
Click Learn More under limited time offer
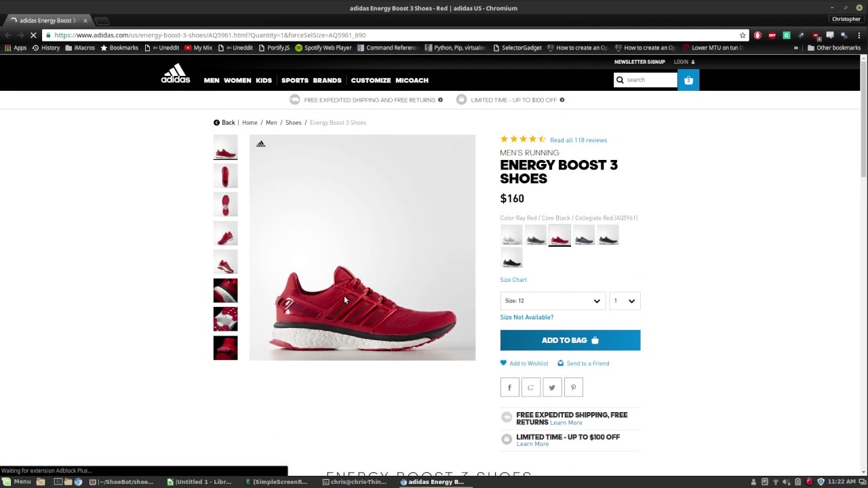(x=532, y=444)
